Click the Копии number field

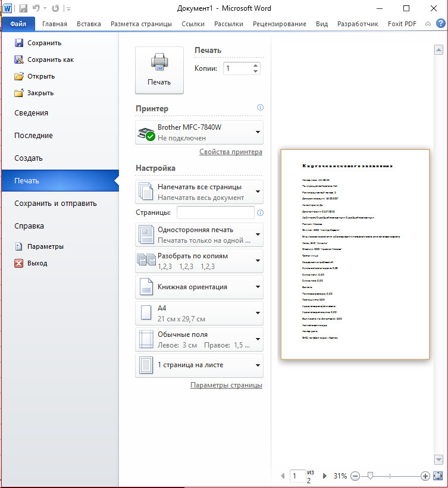tap(237, 68)
